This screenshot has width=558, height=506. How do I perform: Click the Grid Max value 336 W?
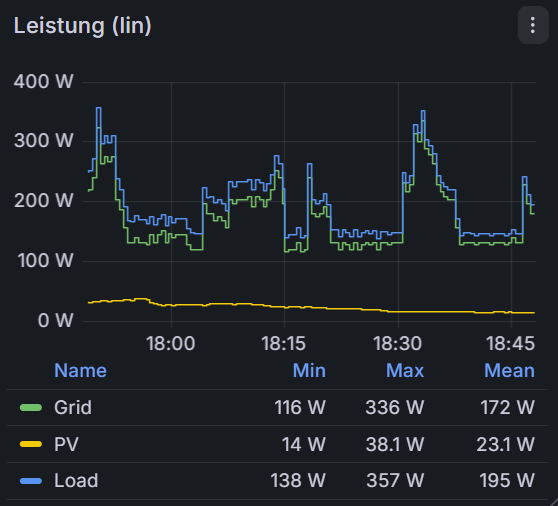tap(395, 407)
